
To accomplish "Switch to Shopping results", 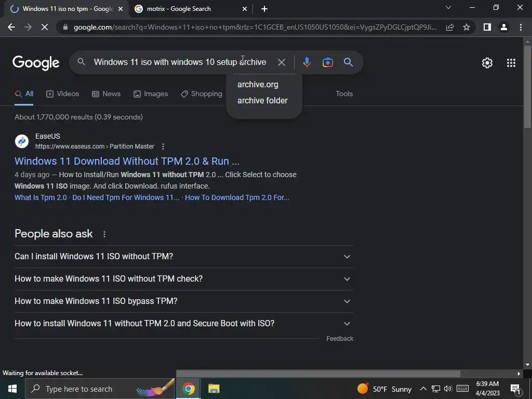I will tap(202, 94).
